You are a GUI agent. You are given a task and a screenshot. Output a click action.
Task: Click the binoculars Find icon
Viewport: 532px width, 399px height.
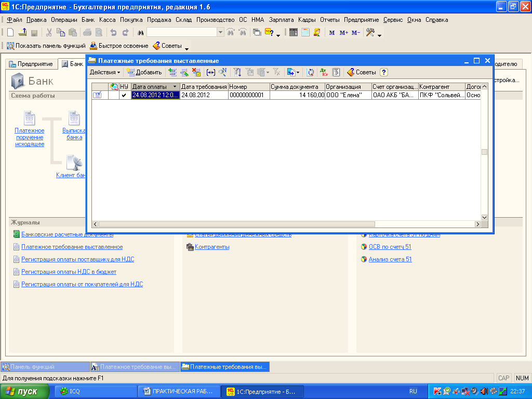click(x=140, y=33)
